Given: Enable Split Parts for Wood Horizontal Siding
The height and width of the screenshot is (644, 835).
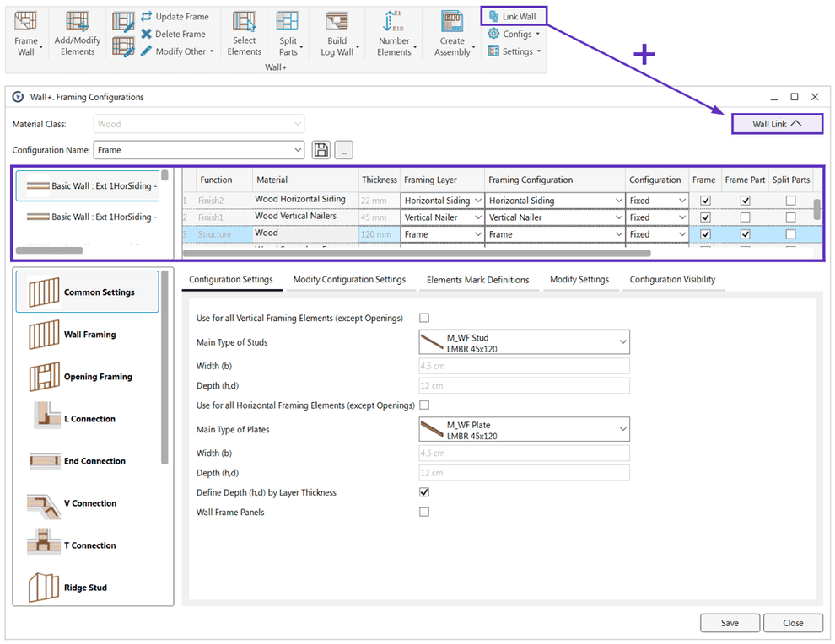Looking at the screenshot, I should pos(791,201).
